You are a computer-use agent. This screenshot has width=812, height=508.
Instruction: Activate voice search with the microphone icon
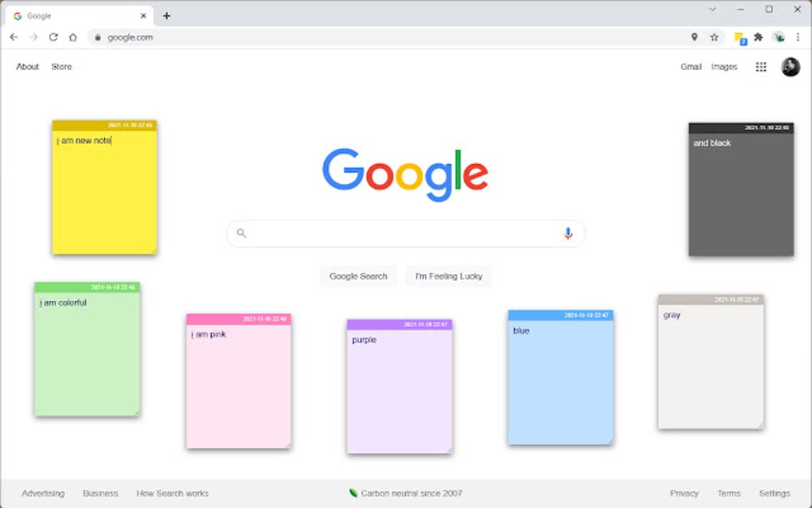568,233
